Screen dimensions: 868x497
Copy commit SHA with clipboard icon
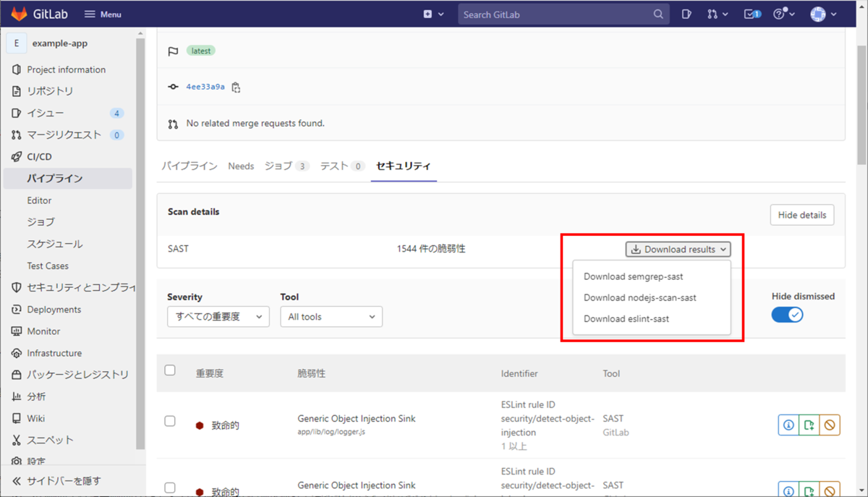(x=236, y=87)
